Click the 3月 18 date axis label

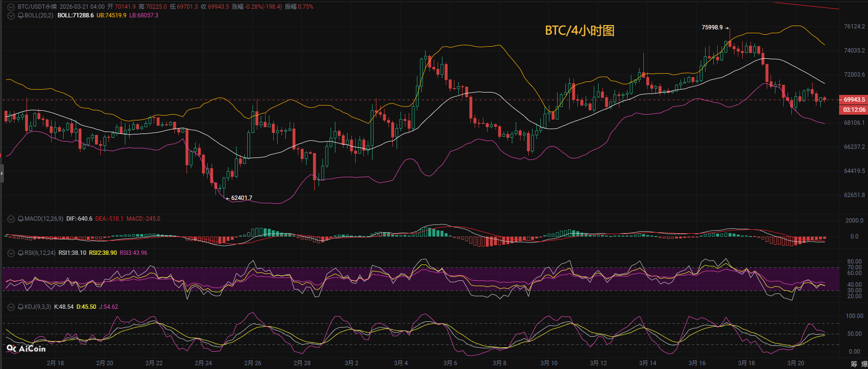(747, 363)
